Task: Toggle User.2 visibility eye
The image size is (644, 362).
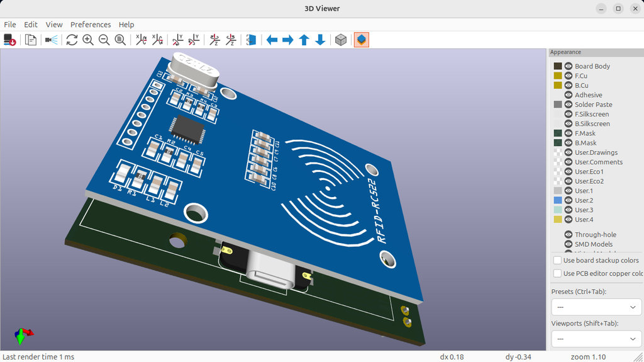Action: pyautogui.click(x=569, y=200)
